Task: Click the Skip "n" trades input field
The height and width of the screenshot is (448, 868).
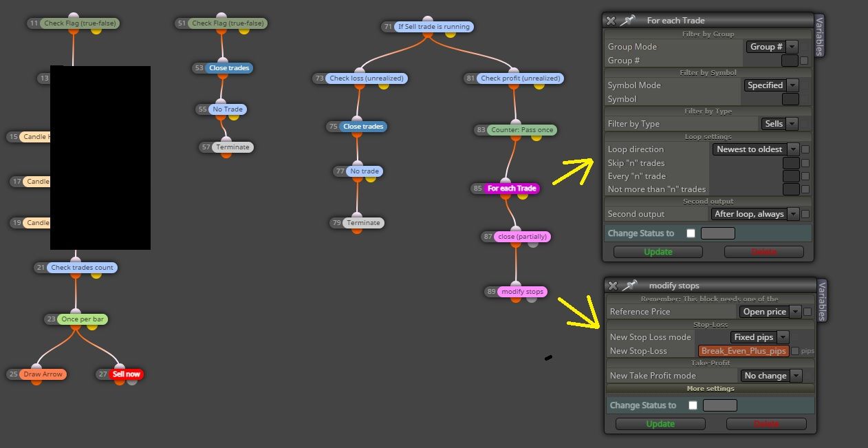Action: [x=791, y=163]
